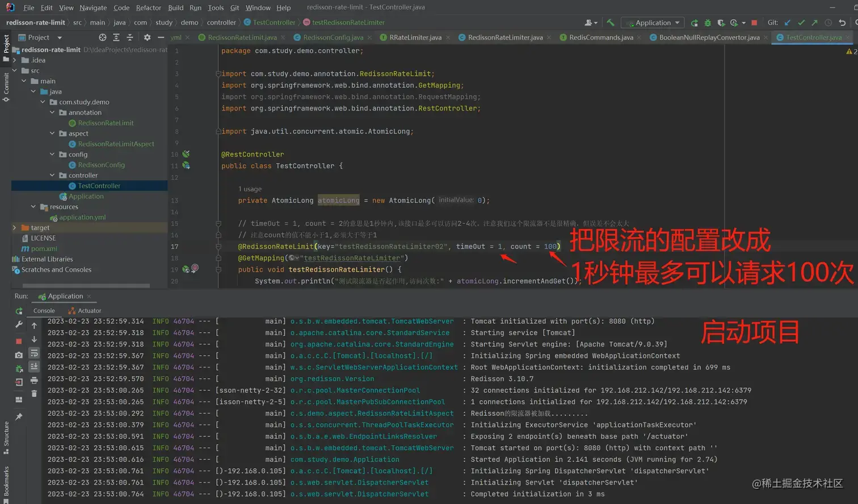Open the Actuator tab in Run panel

coord(85,311)
